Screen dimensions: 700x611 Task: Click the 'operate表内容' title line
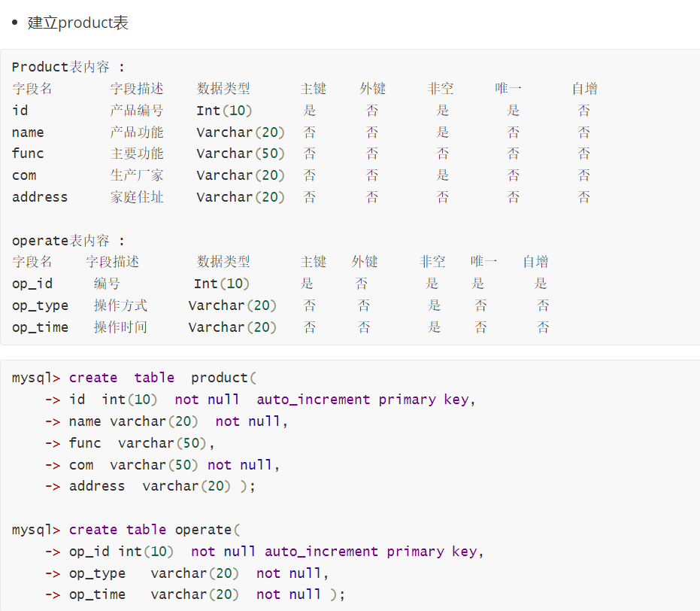(x=68, y=241)
